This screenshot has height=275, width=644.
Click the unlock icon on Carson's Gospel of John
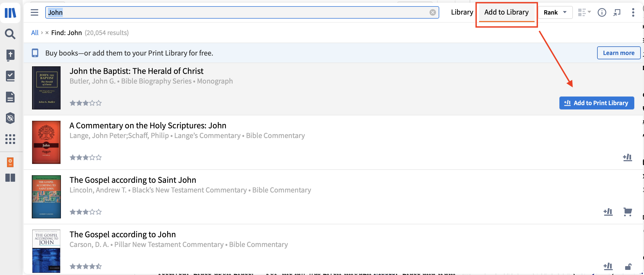(x=628, y=266)
